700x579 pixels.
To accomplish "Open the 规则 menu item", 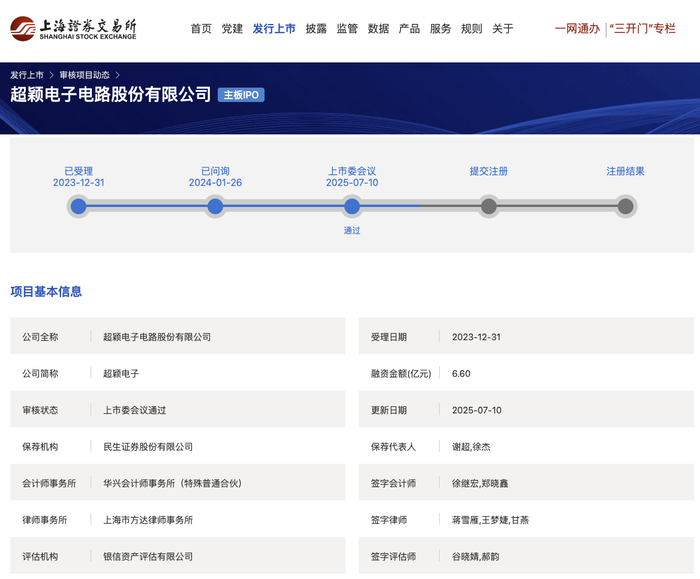I will coord(472,29).
